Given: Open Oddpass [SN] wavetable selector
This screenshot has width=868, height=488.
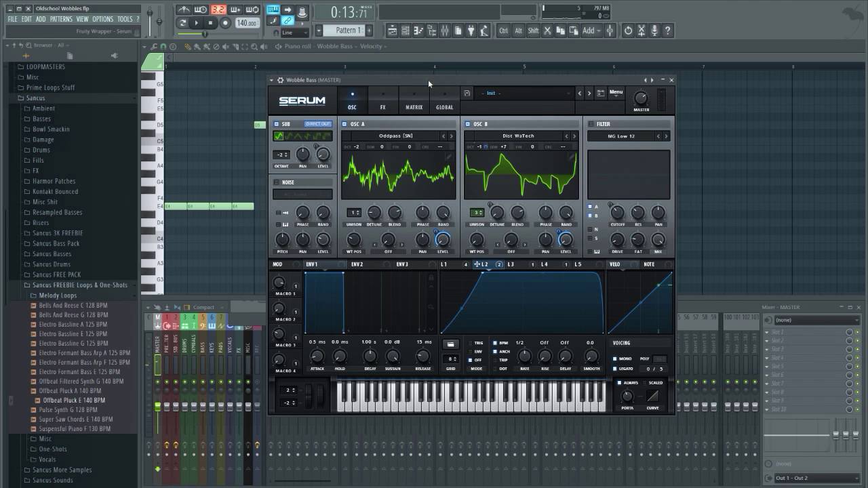Looking at the screenshot, I should click(395, 136).
